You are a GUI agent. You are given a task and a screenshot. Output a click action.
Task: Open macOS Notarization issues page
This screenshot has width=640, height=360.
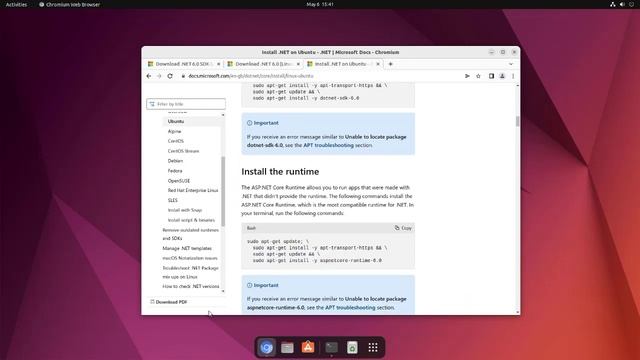(190, 258)
